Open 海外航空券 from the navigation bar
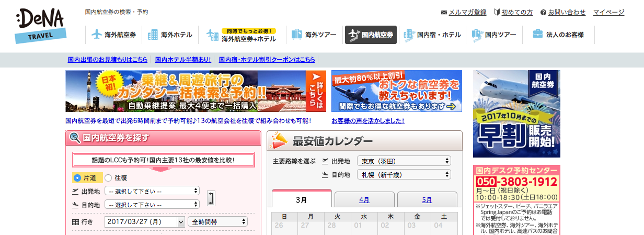This screenshot has height=235, width=644. 113,35
